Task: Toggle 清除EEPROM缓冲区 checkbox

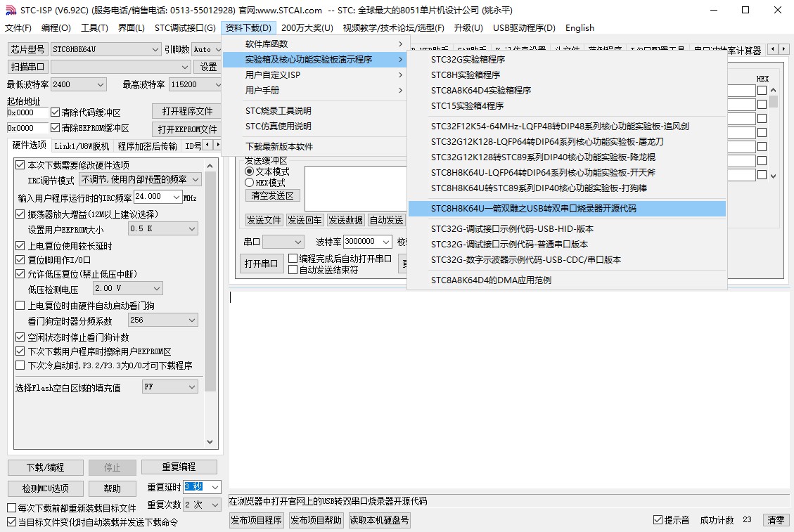Action: [x=55, y=128]
